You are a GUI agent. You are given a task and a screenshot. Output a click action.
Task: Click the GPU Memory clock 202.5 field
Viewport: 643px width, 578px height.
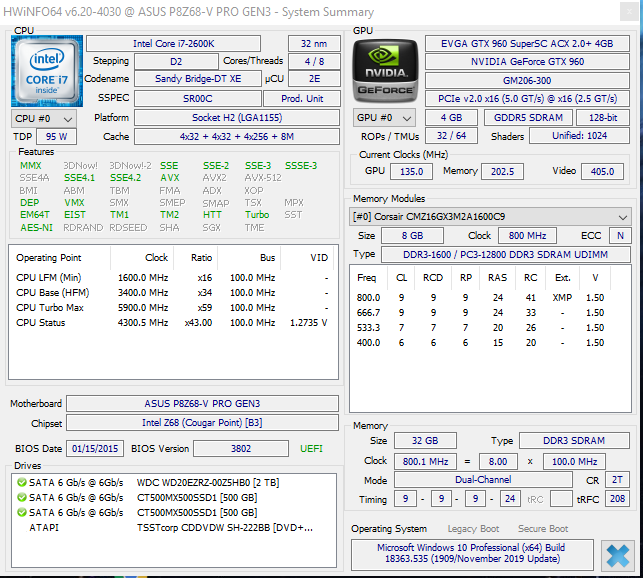click(x=502, y=171)
